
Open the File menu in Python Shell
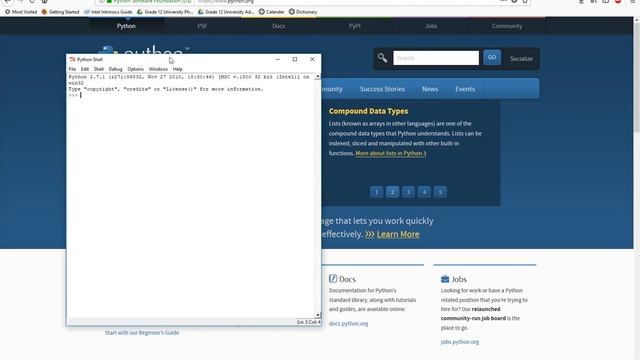point(72,69)
